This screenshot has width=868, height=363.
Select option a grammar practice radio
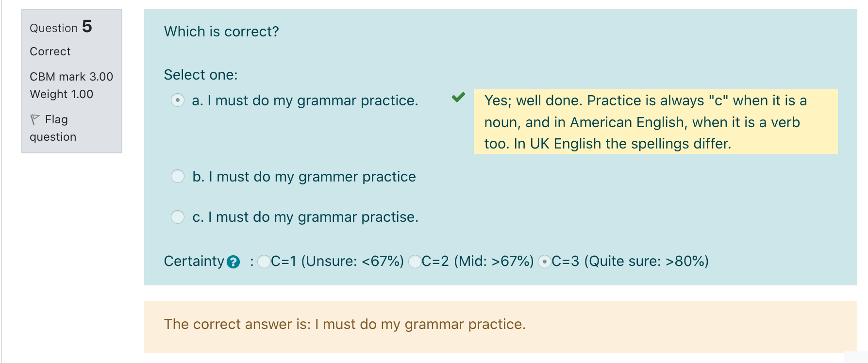pyautogui.click(x=178, y=100)
